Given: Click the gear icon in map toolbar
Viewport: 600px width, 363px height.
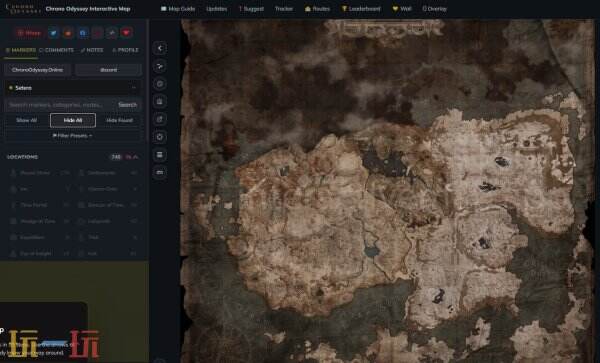Looking at the screenshot, I should point(160,137).
